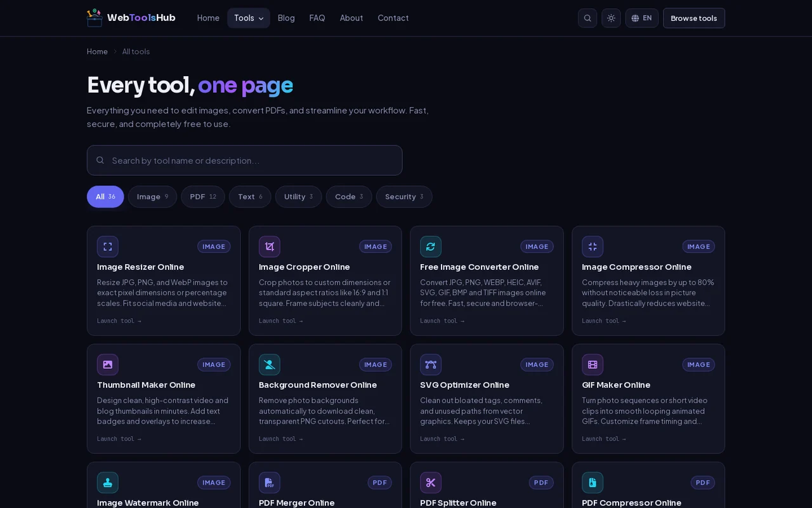Click the PDF Compressor file icon
812x508 pixels.
593,483
